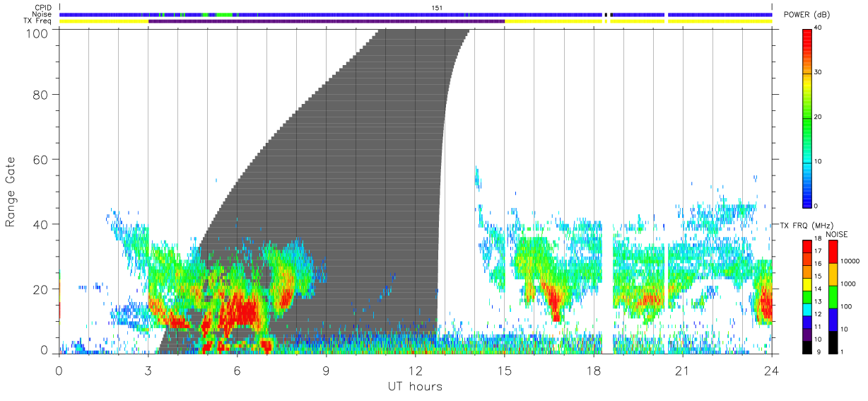Click the 100 label on Range Gate axis
868x401 pixels.
pyautogui.click(x=37, y=33)
